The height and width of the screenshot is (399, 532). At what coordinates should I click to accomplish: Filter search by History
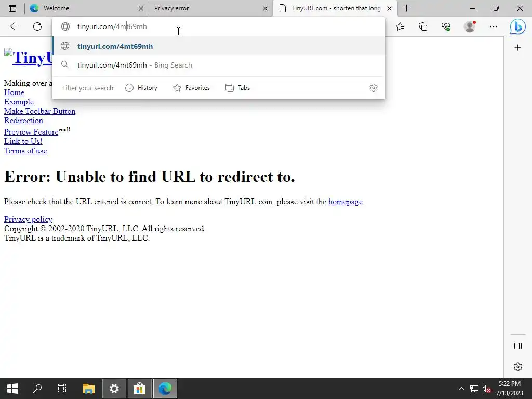(x=141, y=88)
